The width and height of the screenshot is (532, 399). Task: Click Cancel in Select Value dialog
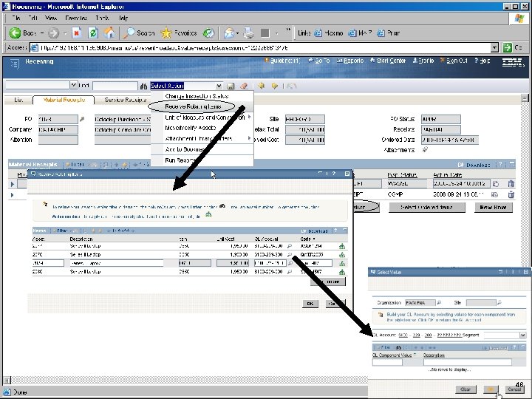pyautogui.click(x=514, y=389)
